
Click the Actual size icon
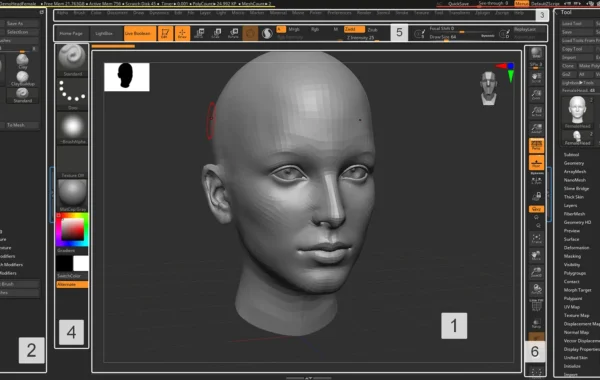[x=536, y=111]
